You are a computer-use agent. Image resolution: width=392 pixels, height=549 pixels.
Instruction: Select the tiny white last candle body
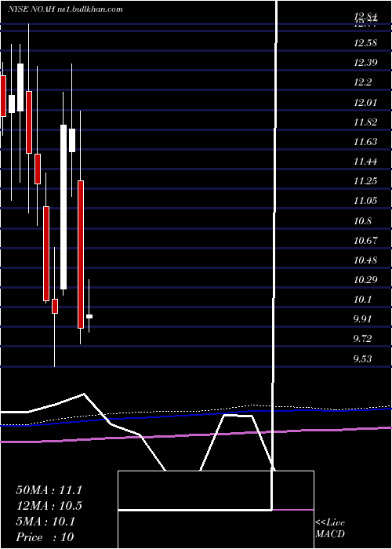89,317
